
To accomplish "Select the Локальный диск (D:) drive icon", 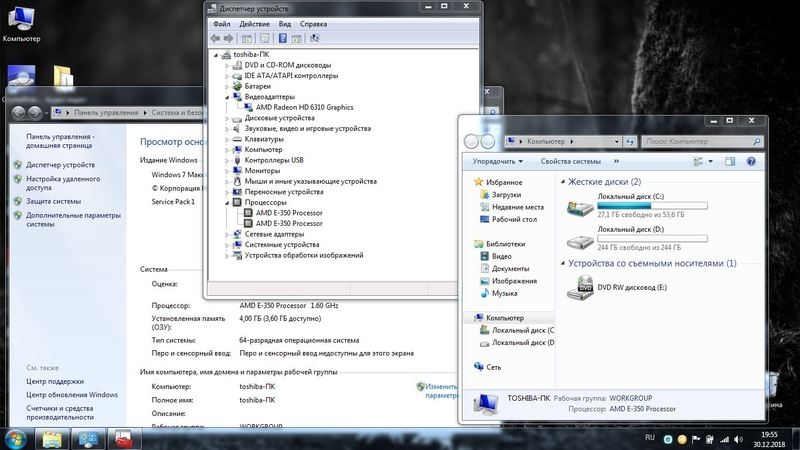I will click(579, 242).
